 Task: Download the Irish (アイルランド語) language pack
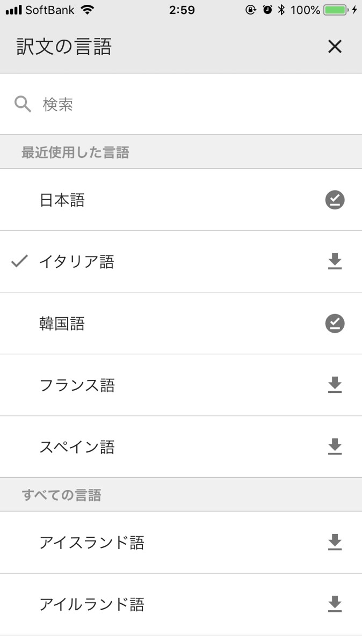click(335, 604)
